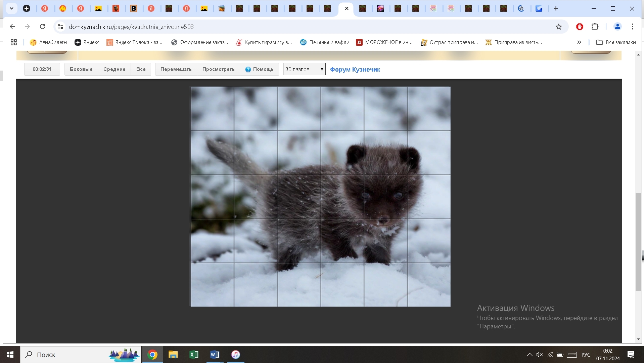Image resolution: width=644 pixels, height=363 pixels.
Task: Open the Windows Start menu
Action: [10, 355]
